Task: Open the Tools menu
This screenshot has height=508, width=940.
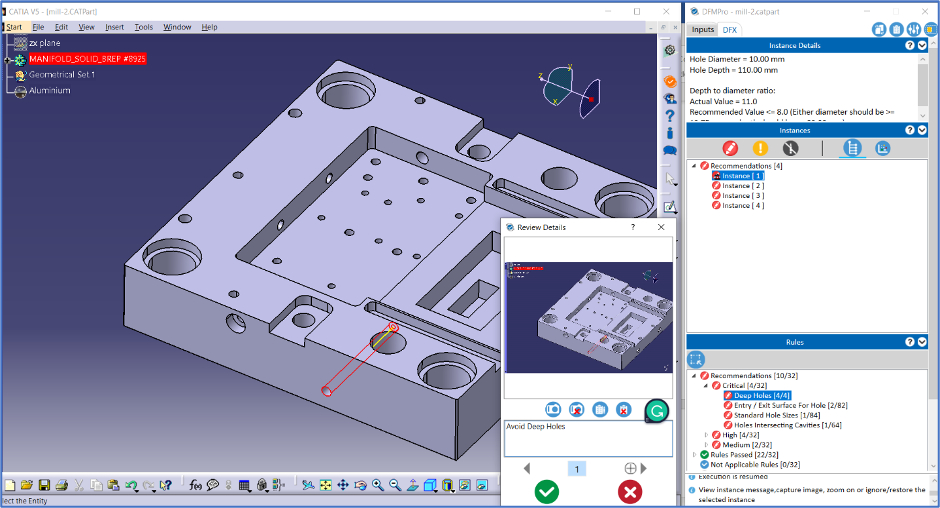Action: [x=144, y=27]
